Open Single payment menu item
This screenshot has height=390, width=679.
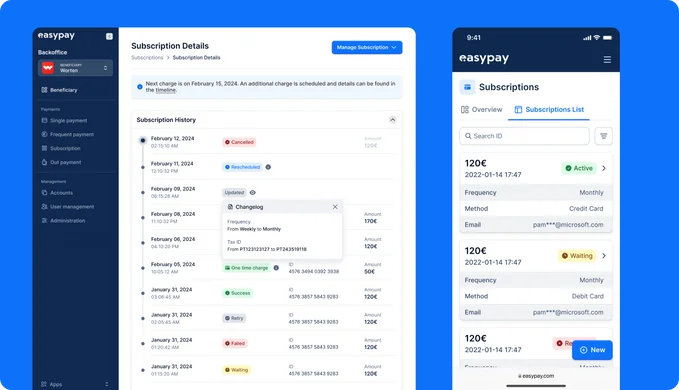tap(68, 121)
